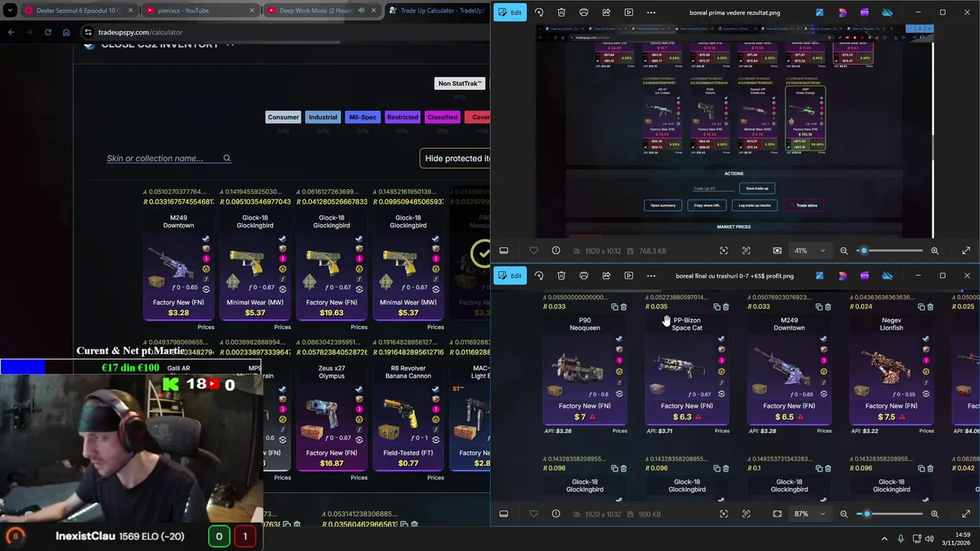Click Edit in the top Photos window
980x551 pixels.
click(510, 12)
